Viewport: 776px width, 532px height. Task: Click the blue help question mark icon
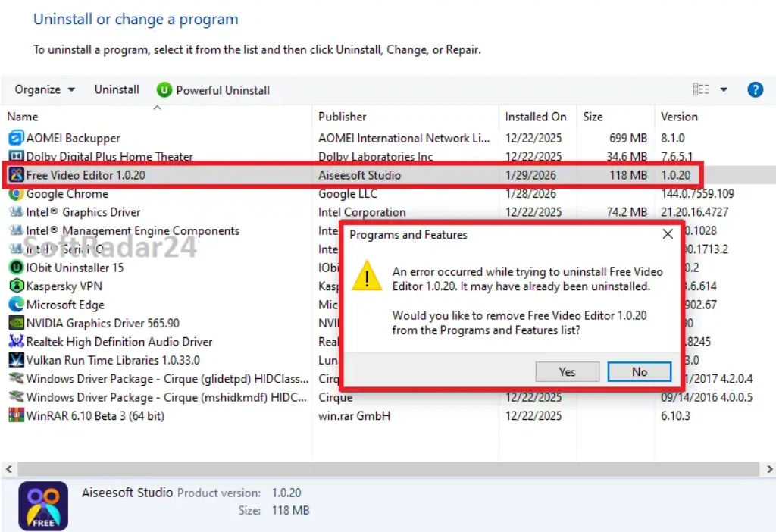(755, 89)
